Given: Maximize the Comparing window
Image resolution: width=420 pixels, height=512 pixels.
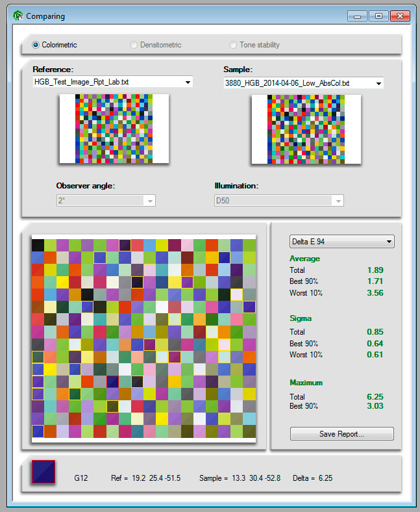Looking at the screenshot, I should (x=379, y=16).
